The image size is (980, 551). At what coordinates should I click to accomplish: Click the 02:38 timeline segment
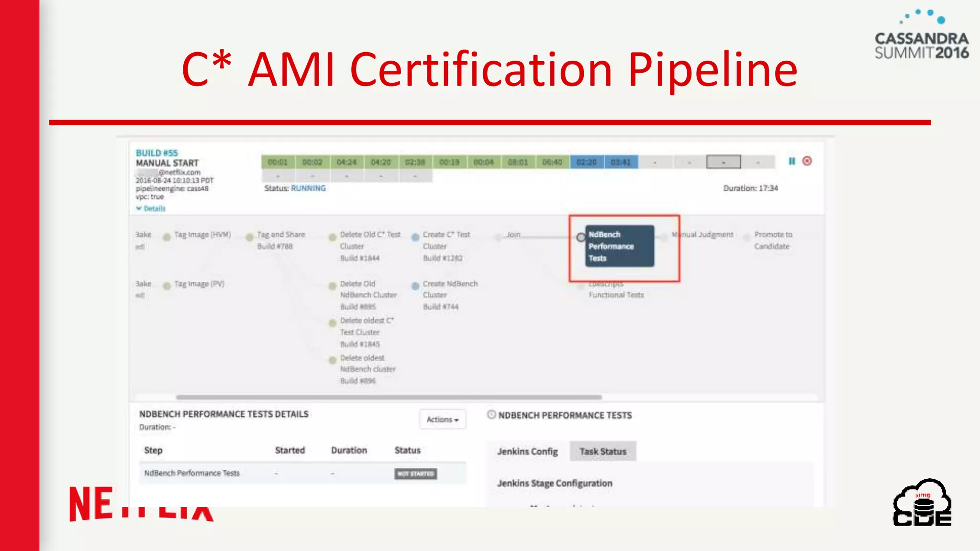415,162
